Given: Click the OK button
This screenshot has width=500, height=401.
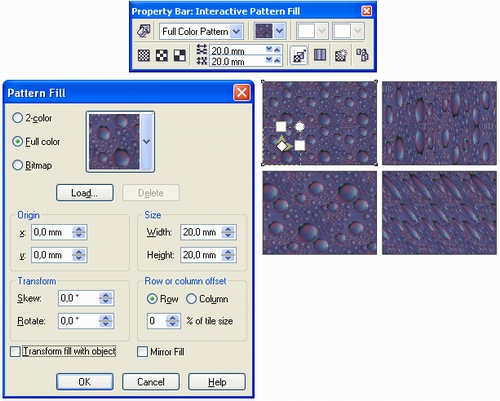Looking at the screenshot, I should 85,382.
